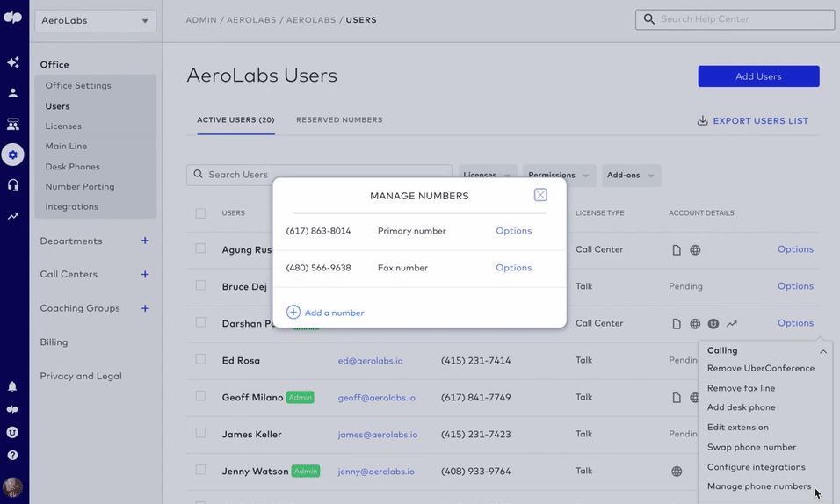
Task: Add a new Department with plus
Action: pyautogui.click(x=145, y=241)
